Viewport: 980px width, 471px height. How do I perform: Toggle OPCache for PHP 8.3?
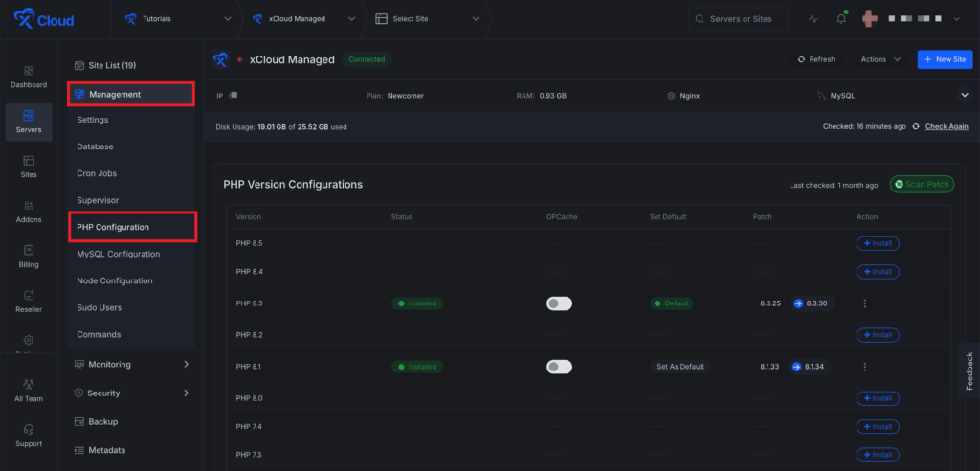[x=559, y=303]
